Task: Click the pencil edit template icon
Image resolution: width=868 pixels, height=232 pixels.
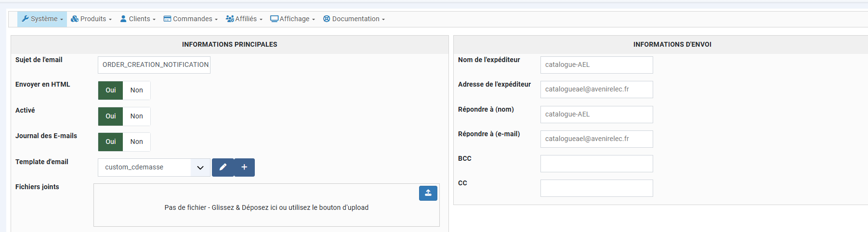Action: [x=223, y=168]
